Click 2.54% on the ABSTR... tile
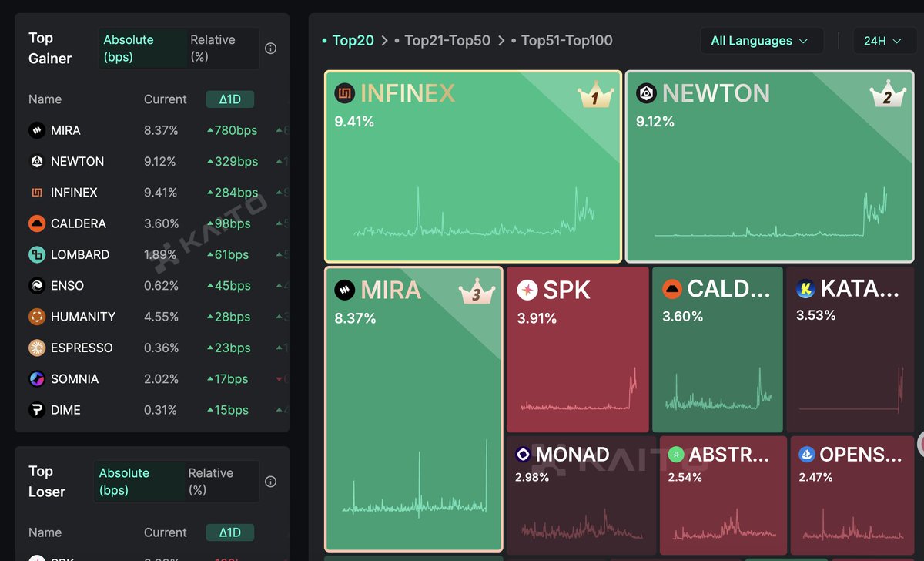 point(685,478)
